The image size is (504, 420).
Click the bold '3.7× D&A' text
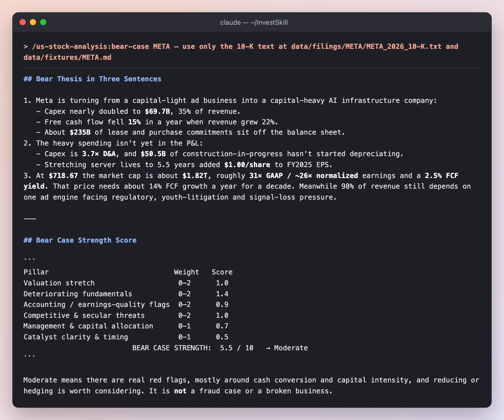click(x=99, y=154)
